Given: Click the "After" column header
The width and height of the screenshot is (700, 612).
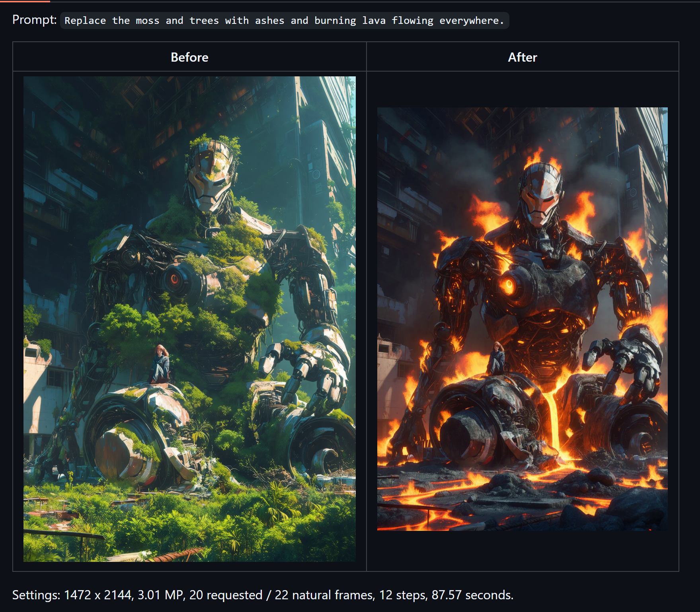Looking at the screenshot, I should [x=523, y=57].
